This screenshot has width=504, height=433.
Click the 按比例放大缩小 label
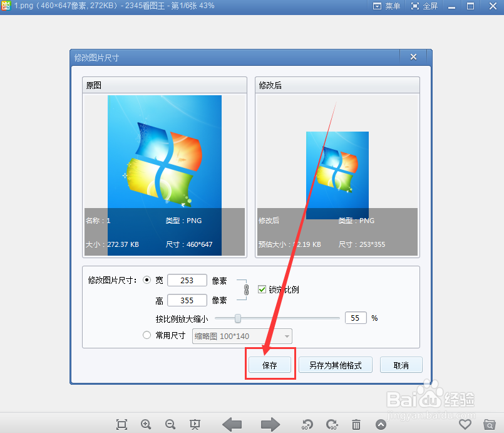tap(182, 319)
